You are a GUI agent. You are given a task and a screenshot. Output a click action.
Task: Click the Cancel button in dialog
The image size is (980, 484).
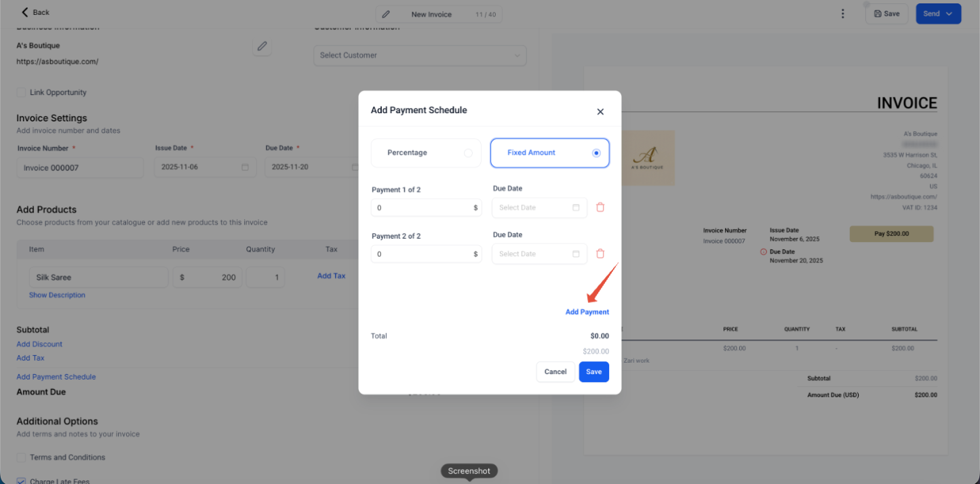click(x=555, y=371)
